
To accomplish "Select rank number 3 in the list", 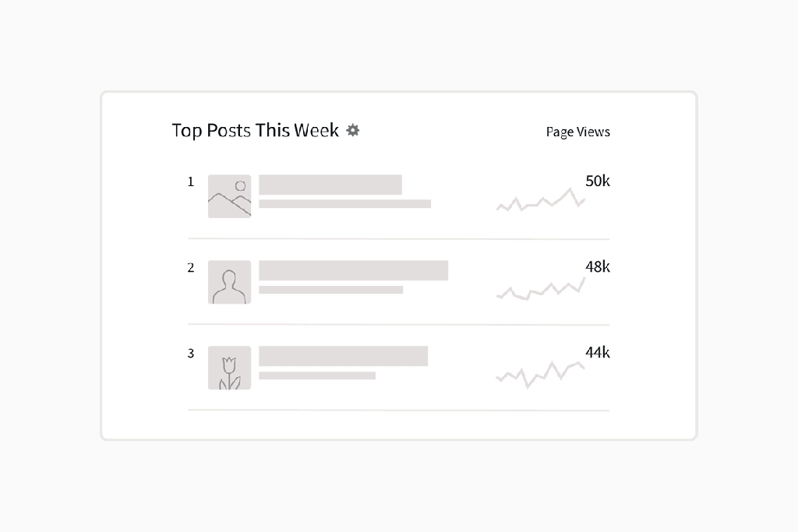I will click(x=191, y=353).
